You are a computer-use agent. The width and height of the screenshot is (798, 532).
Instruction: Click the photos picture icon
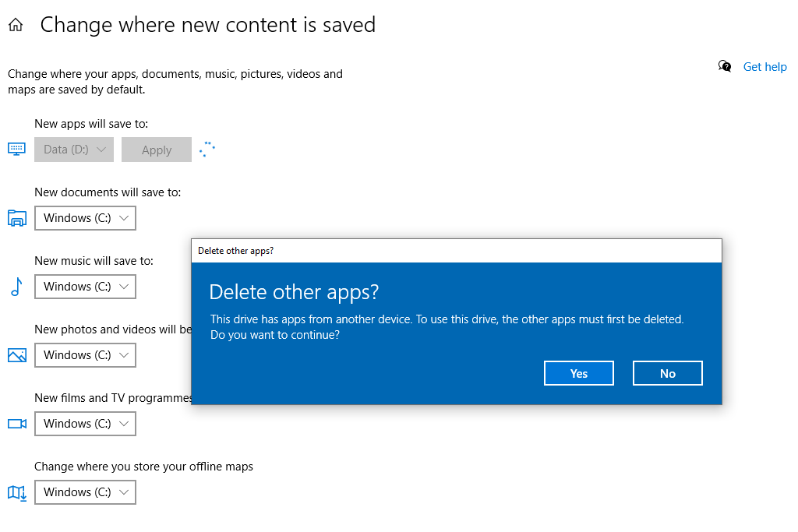tap(17, 355)
